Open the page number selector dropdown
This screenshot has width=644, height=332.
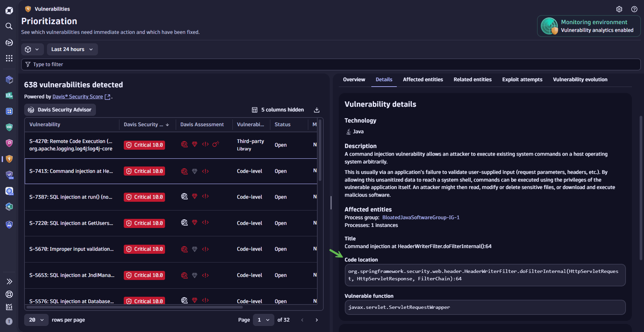point(263,320)
